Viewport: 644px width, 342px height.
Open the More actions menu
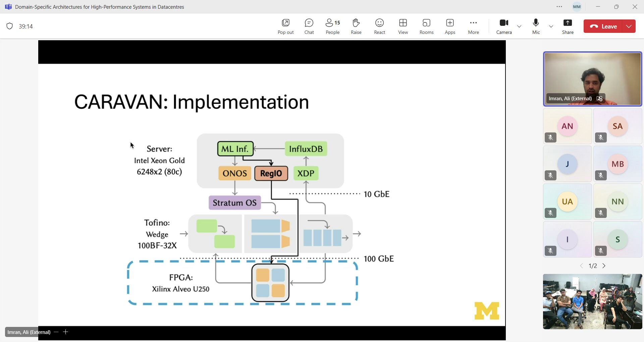coord(473,26)
